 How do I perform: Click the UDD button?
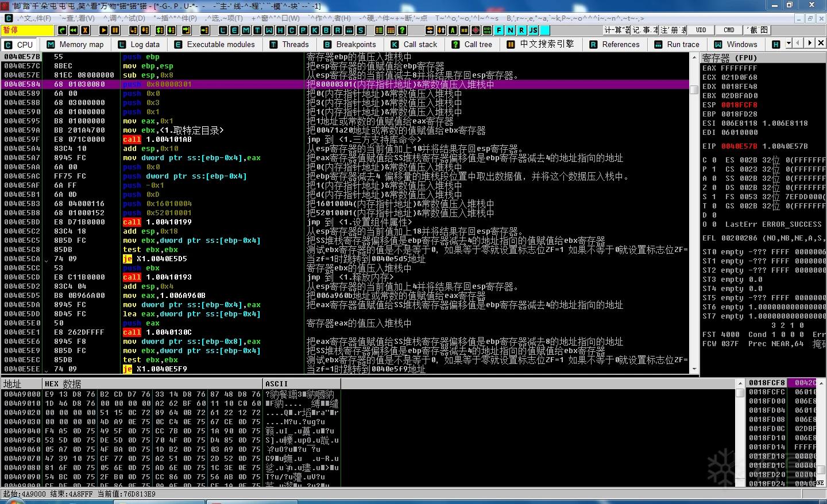[x=701, y=30]
